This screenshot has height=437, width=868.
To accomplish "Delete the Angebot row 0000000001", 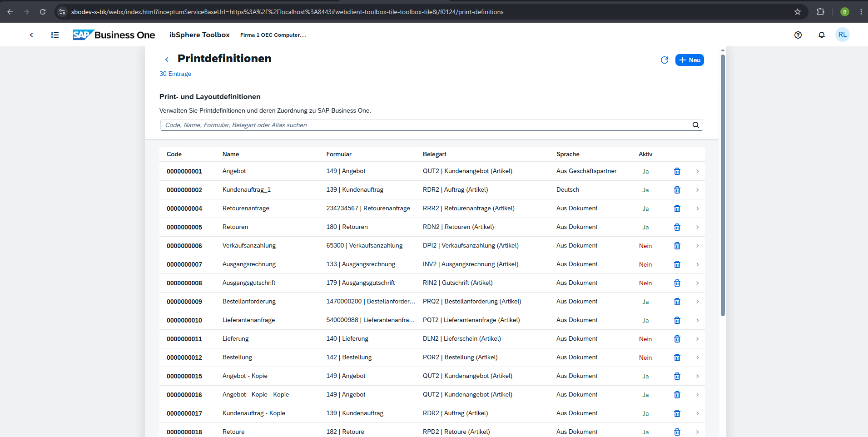I will pyautogui.click(x=677, y=171).
